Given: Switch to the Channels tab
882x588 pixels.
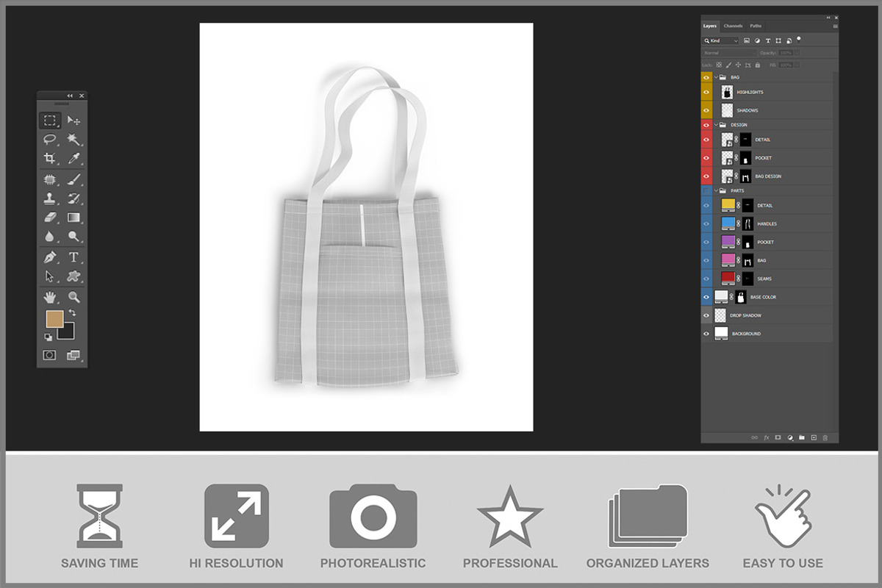Looking at the screenshot, I should pyautogui.click(x=733, y=26).
